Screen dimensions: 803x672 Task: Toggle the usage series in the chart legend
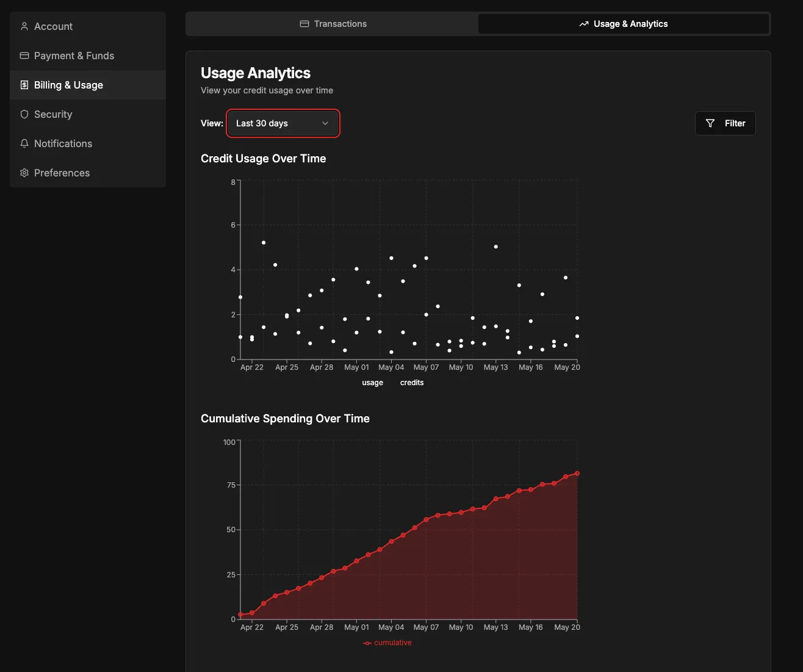[372, 383]
